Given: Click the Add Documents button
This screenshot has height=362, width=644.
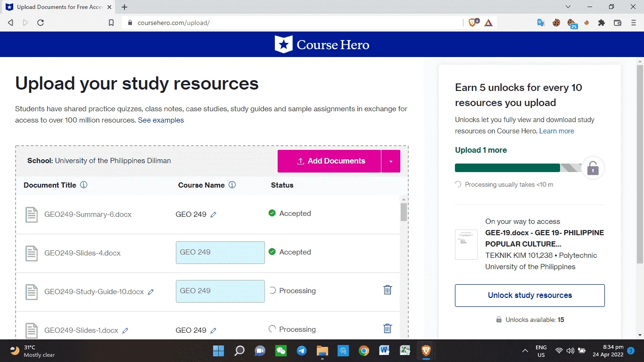Looking at the screenshot, I should [x=329, y=161].
